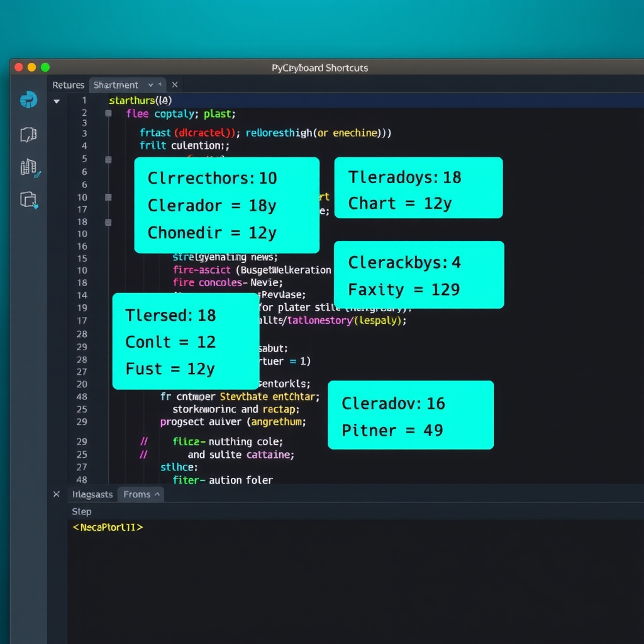The width and height of the screenshot is (644, 644).
Task: Open the Shartment tab dropdown chevron
Action: (x=151, y=85)
